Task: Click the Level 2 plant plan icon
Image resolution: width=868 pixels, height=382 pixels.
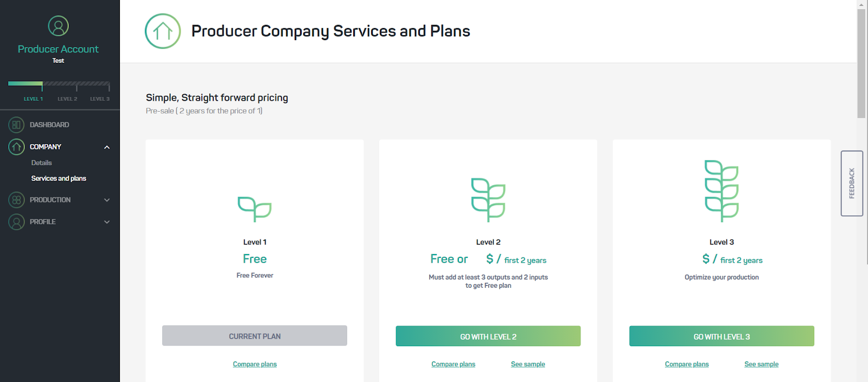Action: [488, 199]
